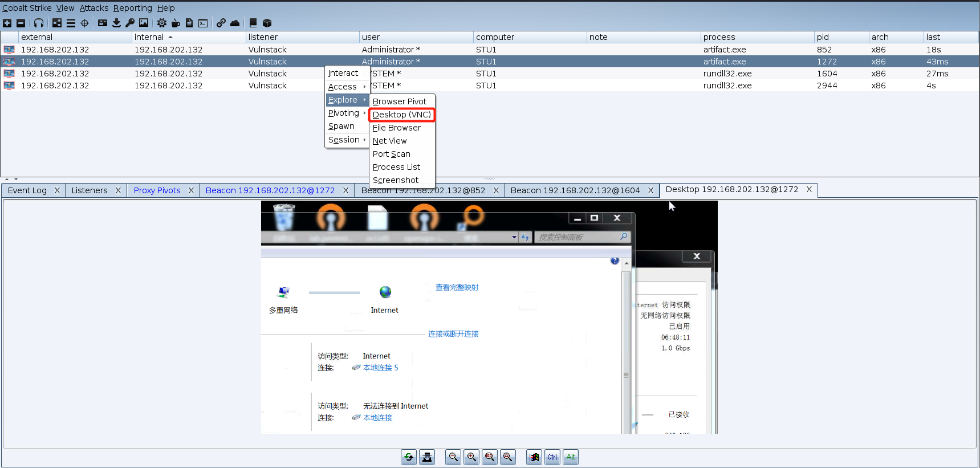This screenshot has width=980, height=468.
Task: Refresh the VNC desktop view
Action: coord(409,457)
